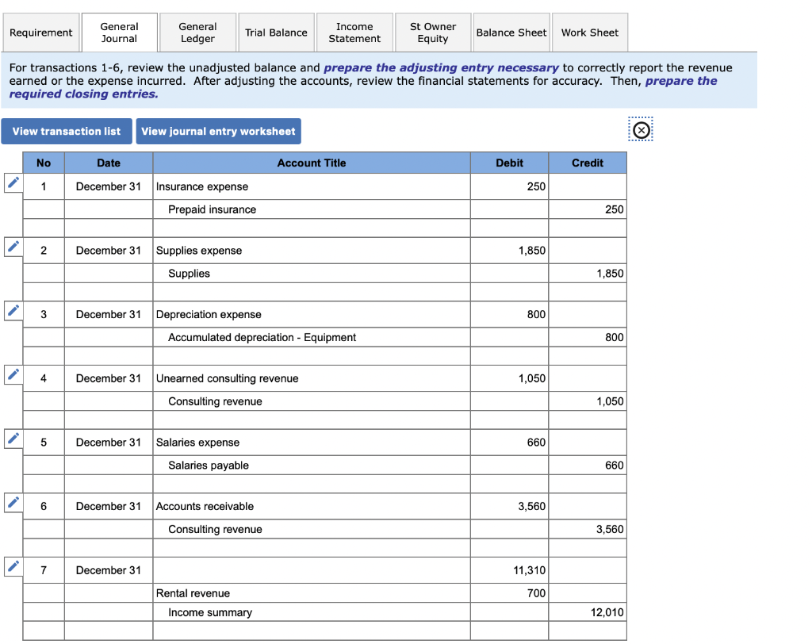Edit entry 5 for Salaries expense

[x=13, y=439]
